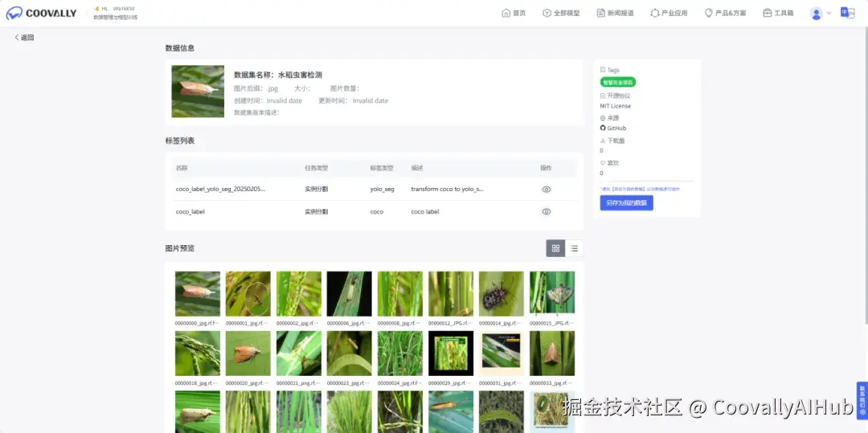Screen dimensions: 868x433
Task: Open the moth thumbnail 00000015_JPG
Action: 552,294
